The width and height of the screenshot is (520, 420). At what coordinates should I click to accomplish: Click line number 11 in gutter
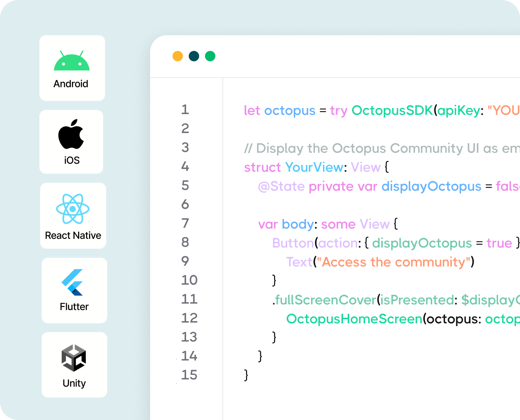coord(189,299)
